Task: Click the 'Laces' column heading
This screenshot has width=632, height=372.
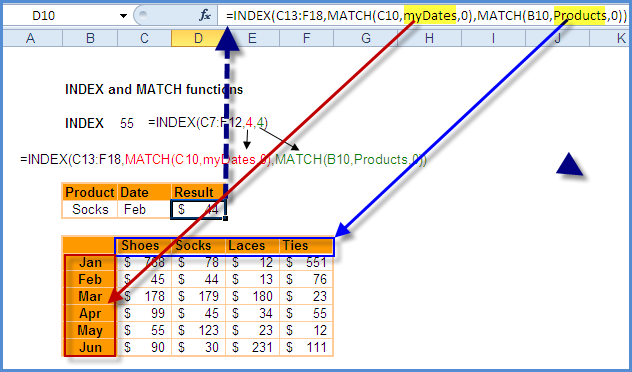Action: tap(252, 245)
